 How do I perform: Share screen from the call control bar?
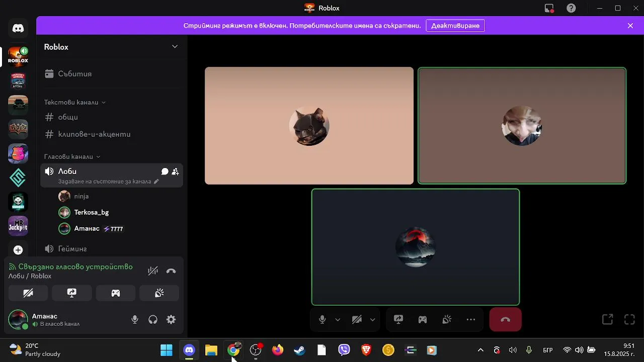coord(398,319)
